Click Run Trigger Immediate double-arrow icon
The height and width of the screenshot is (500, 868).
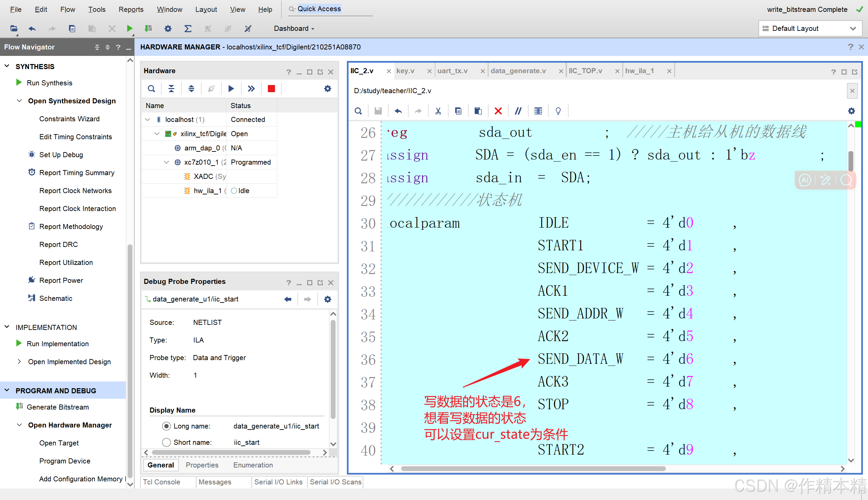251,89
